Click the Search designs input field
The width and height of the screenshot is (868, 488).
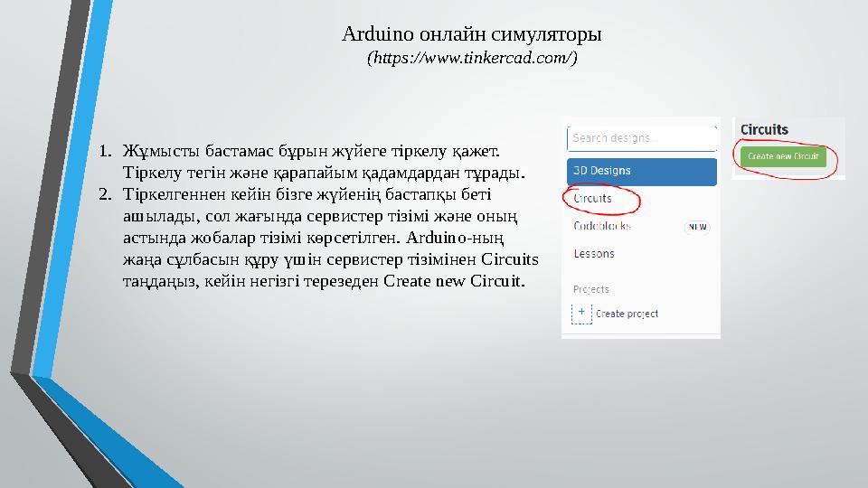tap(642, 138)
